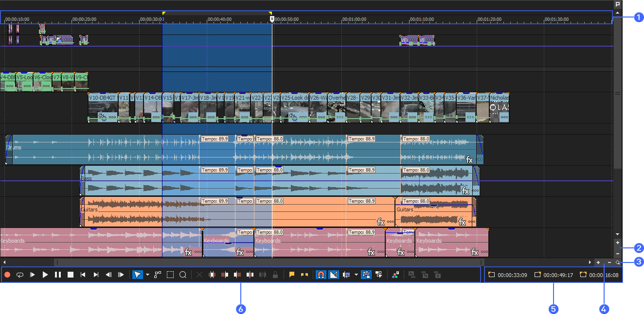Image resolution: width=644 pixels, height=314 pixels.
Task: Click the horizontal timeline scrollbar
Action: click(268, 262)
